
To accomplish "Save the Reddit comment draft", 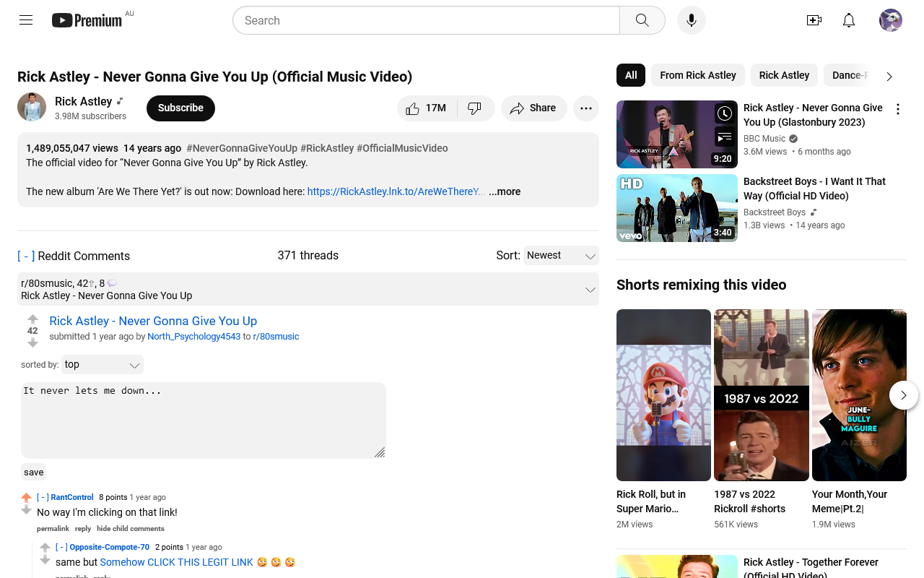I will tap(34, 472).
